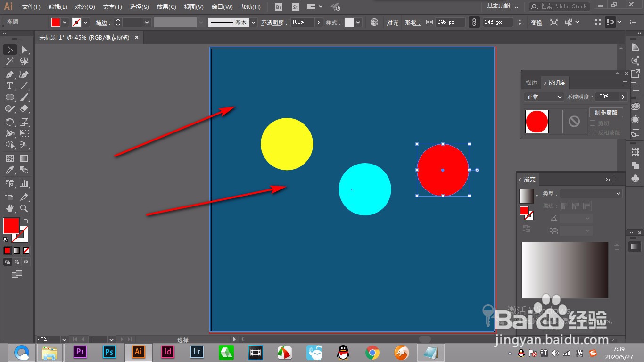Pick the Type tool
Screen dimensions: 644x362
pos(10,86)
